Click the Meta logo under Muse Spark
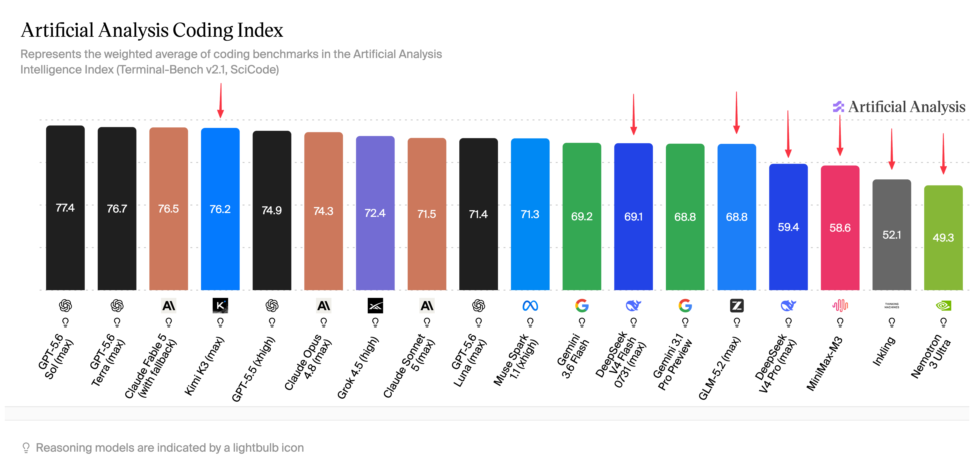This screenshot has width=980, height=471. tap(530, 305)
